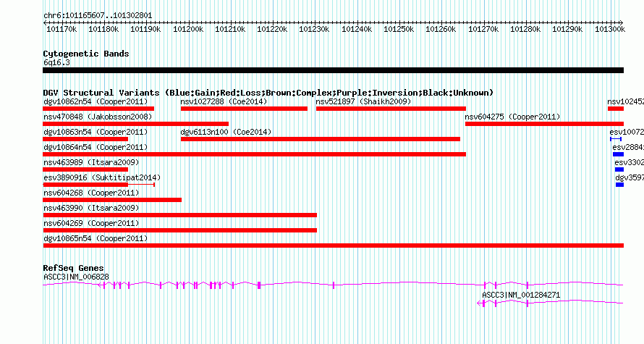Open variant nsv470848 (Jakobsson2008)
Viewport: 644px width, 344px height.
click(x=98, y=117)
